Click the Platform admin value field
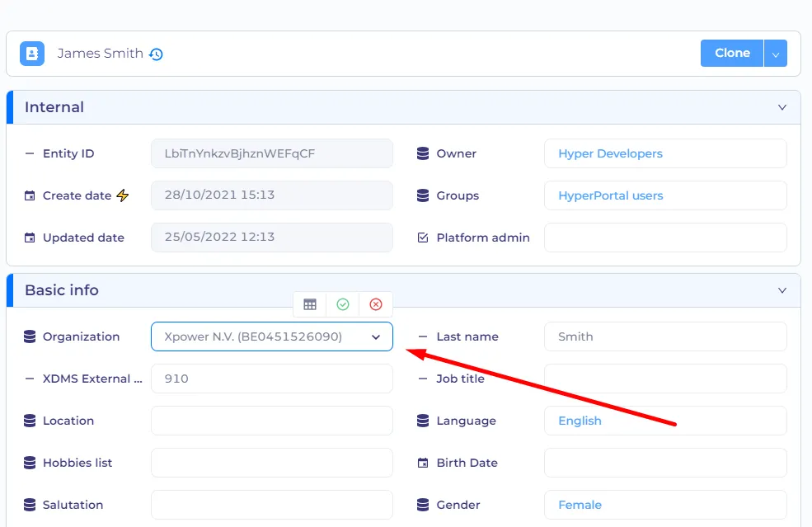Viewport: 812px width, 527px height. pos(665,238)
